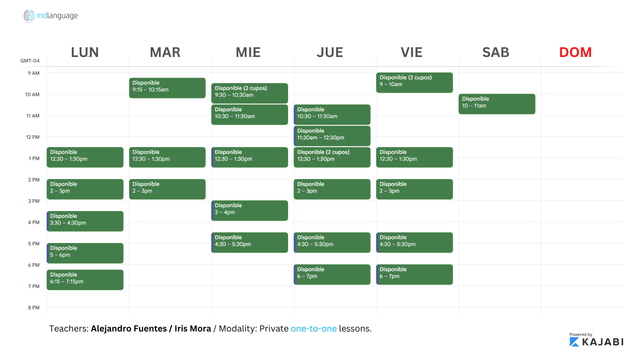
Task: Click the mdlanguage brain logo icon
Action: click(29, 15)
